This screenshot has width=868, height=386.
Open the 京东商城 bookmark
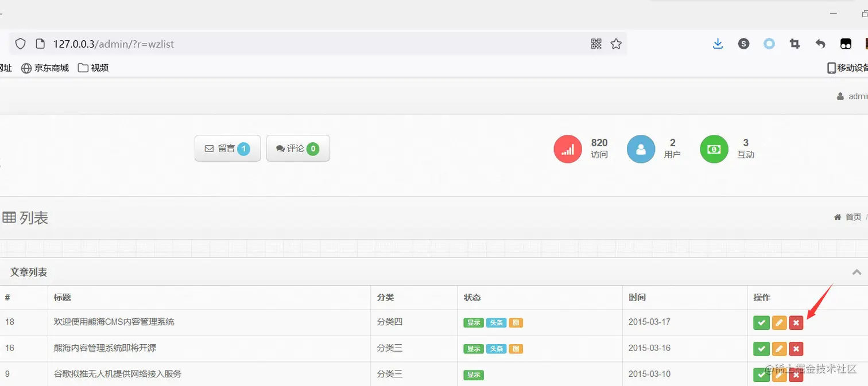tap(45, 68)
